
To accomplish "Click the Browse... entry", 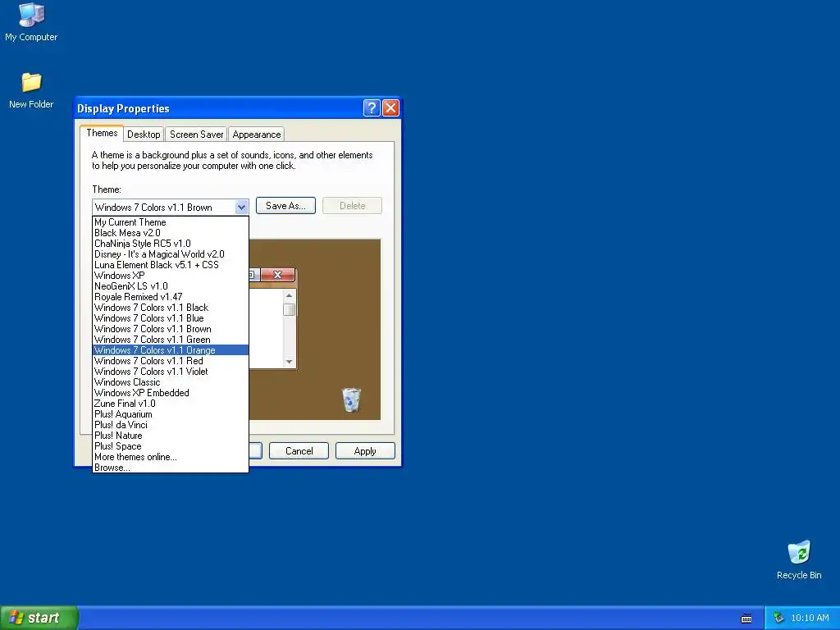I will [x=171, y=467].
